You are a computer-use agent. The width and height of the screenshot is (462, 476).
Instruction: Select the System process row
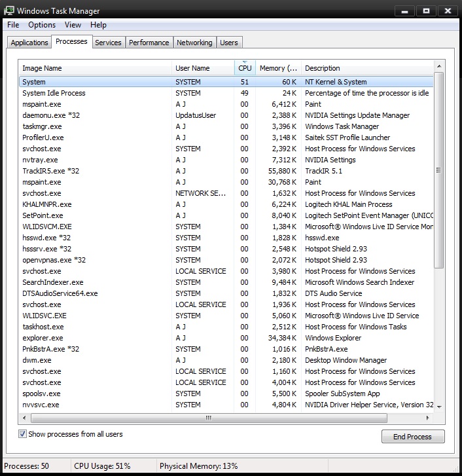(x=226, y=82)
